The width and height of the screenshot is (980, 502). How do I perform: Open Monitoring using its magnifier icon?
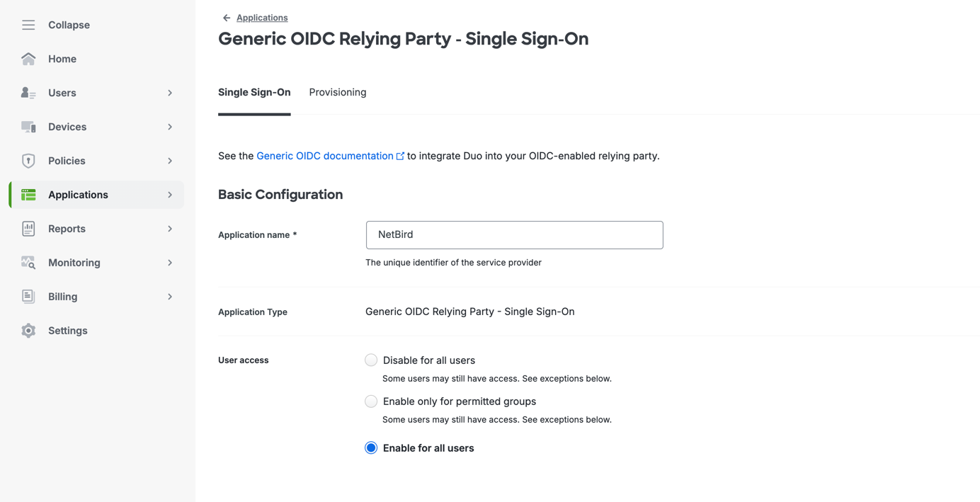click(x=28, y=263)
